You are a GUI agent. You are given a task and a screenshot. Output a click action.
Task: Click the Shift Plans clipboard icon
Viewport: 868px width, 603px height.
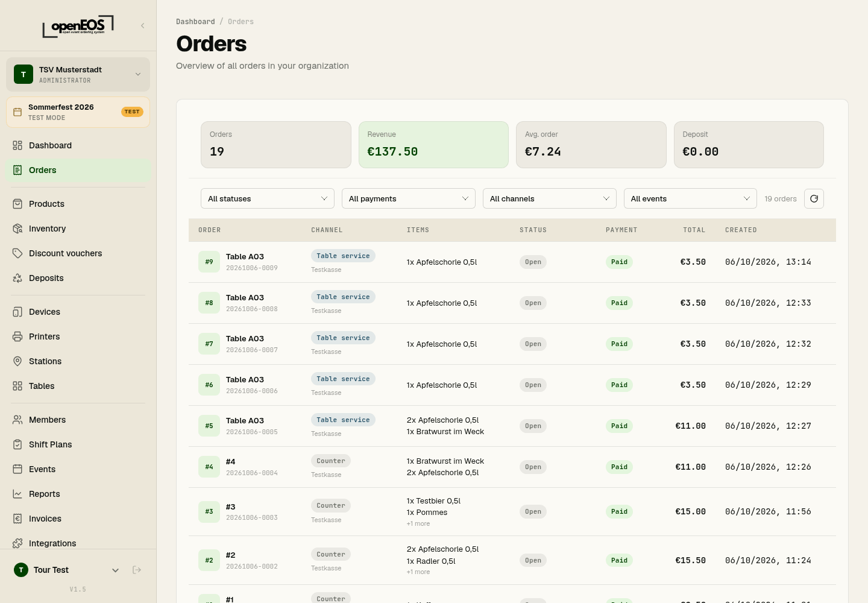click(x=17, y=444)
